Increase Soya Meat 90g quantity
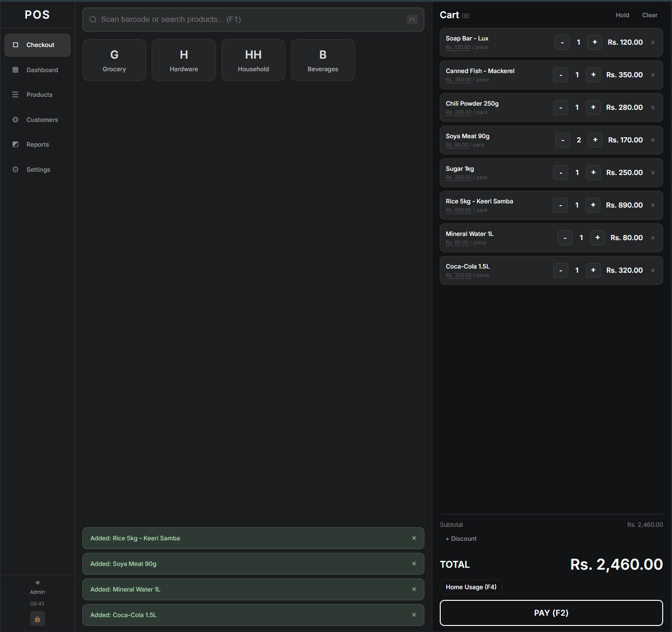This screenshot has width=672, height=632. (595, 140)
